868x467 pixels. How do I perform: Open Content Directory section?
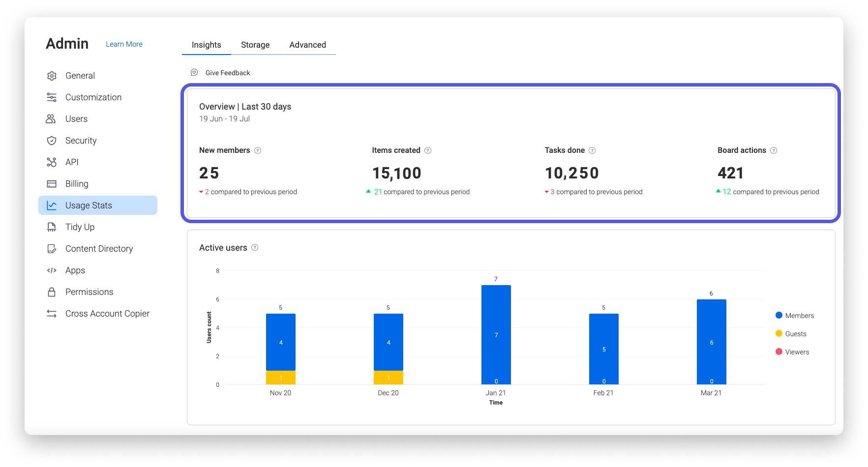click(98, 249)
